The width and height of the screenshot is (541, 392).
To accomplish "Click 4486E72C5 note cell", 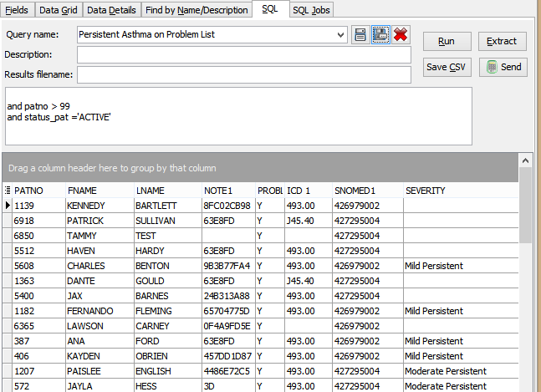I will click(228, 371).
